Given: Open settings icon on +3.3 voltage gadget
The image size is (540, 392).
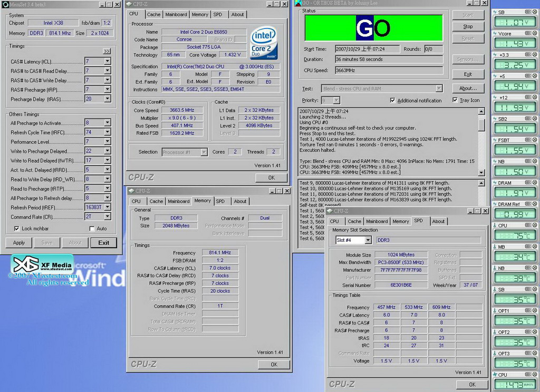Looking at the screenshot, I should tap(528, 55).
